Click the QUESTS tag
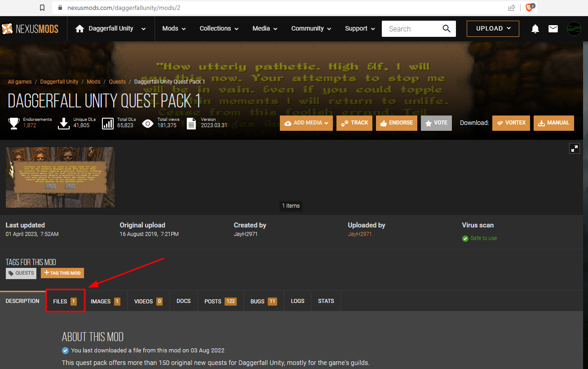The width and height of the screenshot is (588, 369). click(x=21, y=273)
